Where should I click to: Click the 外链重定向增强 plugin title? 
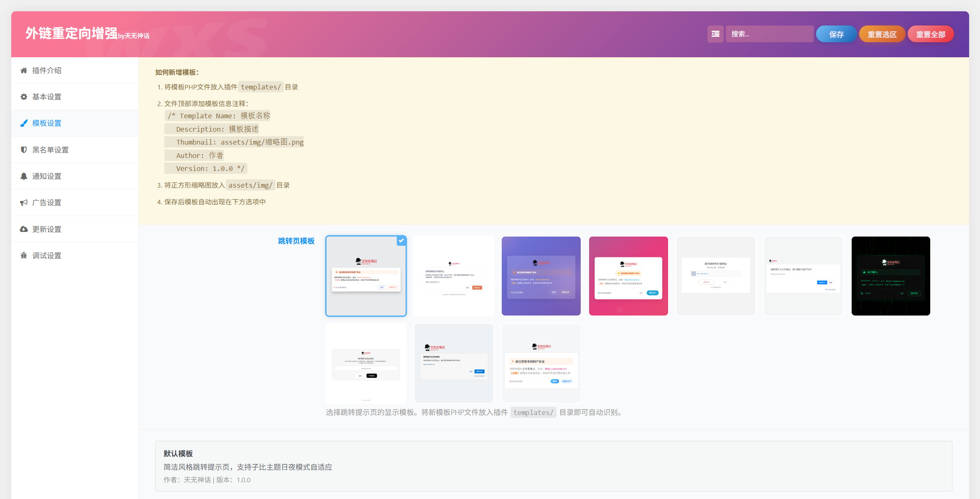click(x=71, y=33)
